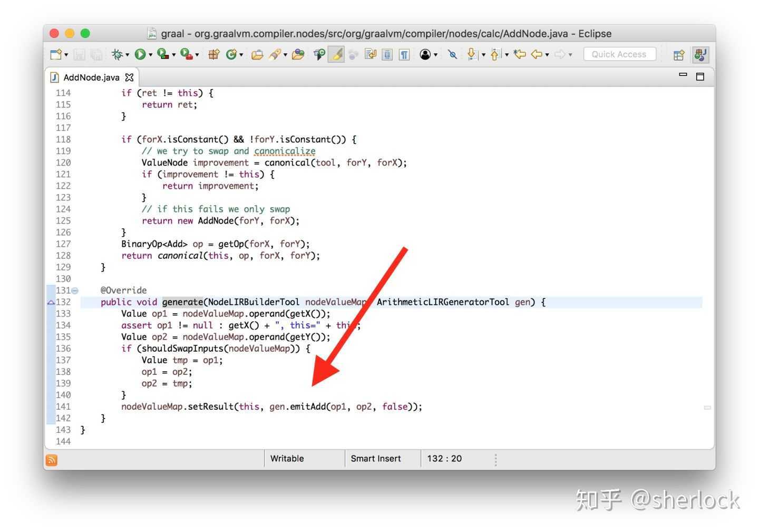Expand the Coverage dropdown arrow

click(173, 55)
